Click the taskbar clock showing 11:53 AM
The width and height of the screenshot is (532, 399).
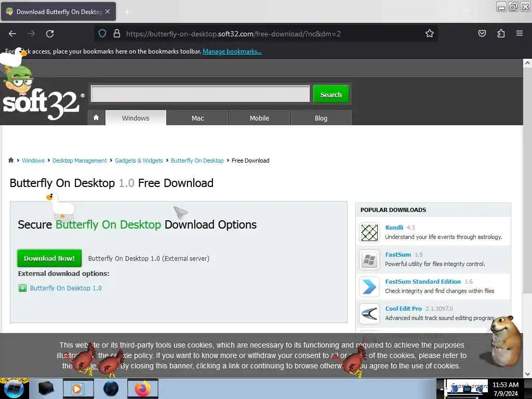[x=506, y=389]
